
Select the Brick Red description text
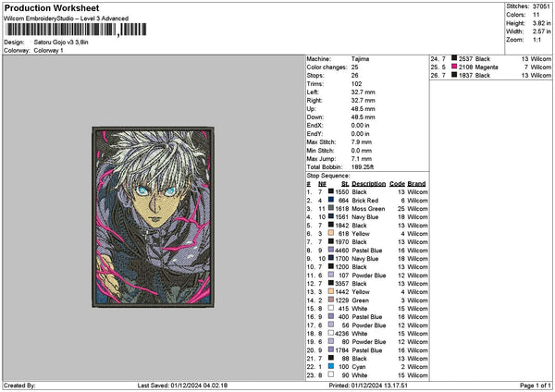tap(365, 201)
